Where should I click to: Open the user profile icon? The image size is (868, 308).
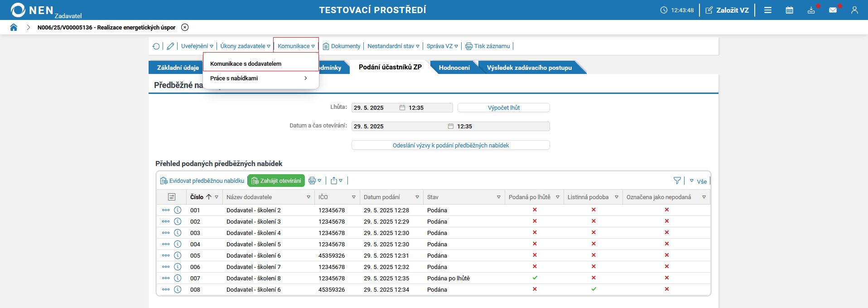[x=854, y=10]
